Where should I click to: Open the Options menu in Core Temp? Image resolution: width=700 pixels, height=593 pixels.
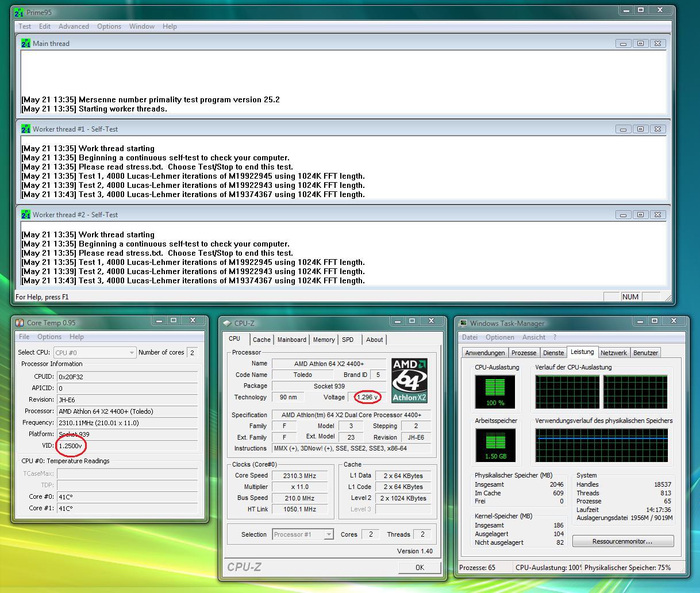[x=49, y=337]
